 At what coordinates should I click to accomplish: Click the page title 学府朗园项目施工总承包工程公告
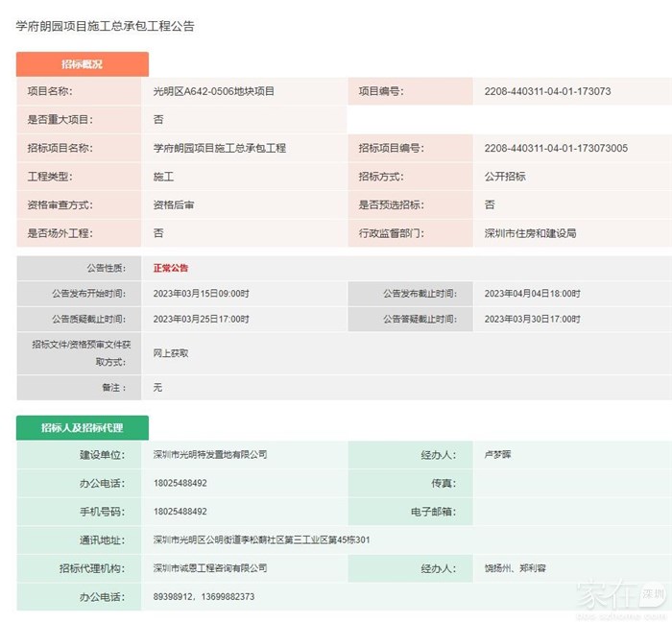[x=106, y=27]
